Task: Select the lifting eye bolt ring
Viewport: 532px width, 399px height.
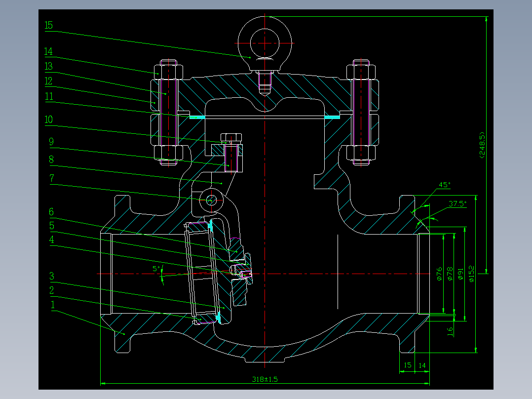Action: [265, 43]
